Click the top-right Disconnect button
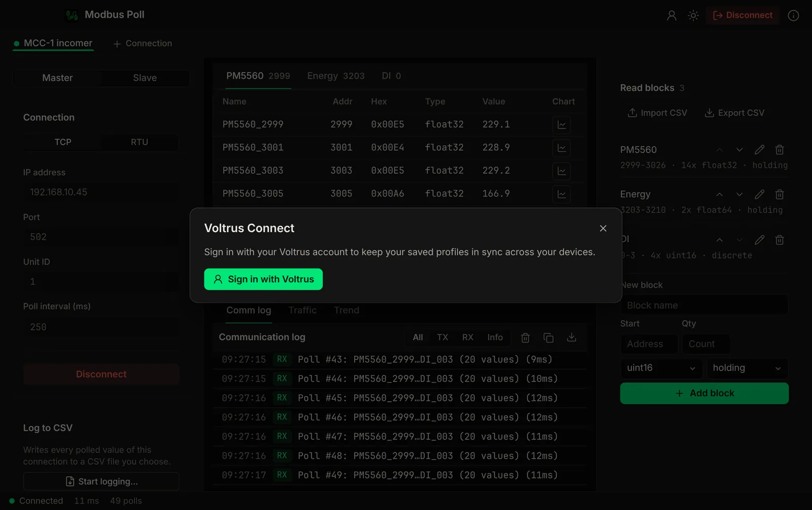 (742, 15)
